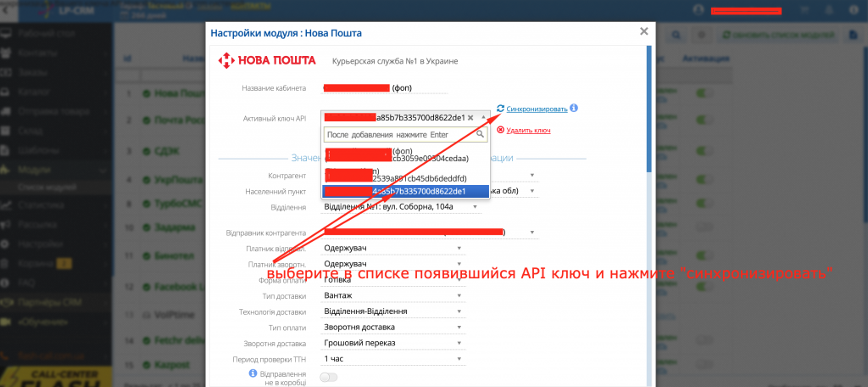This screenshot has height=387, width=868.
Task: Choose the API key option ending cb3059e09304cedaa
Action: coord(404,154)
